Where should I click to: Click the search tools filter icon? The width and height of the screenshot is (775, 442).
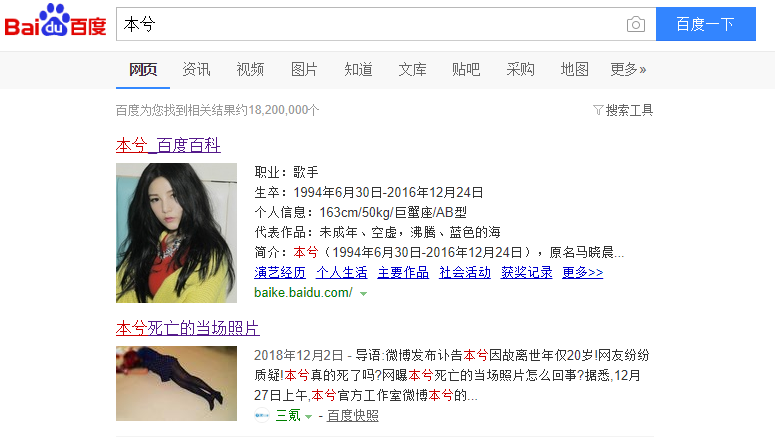598,110
